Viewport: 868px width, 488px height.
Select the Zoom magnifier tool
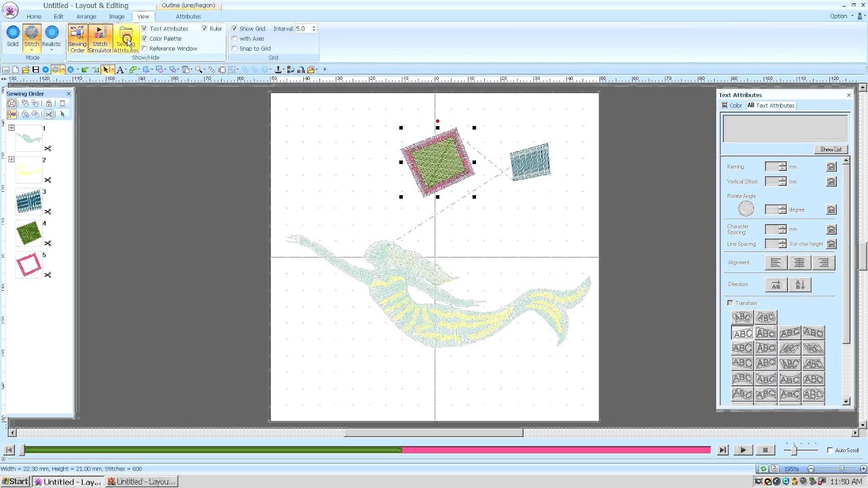click(x=199, y=69)
